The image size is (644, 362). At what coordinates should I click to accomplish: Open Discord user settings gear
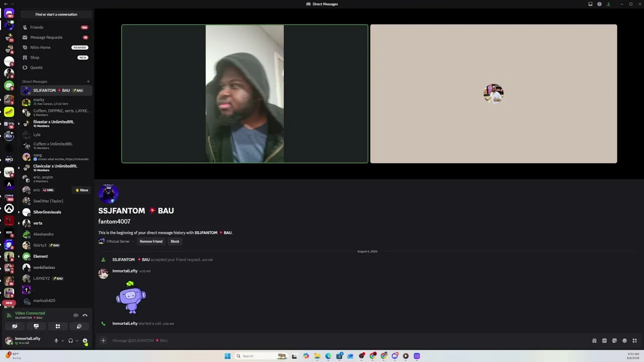[85, 341]
